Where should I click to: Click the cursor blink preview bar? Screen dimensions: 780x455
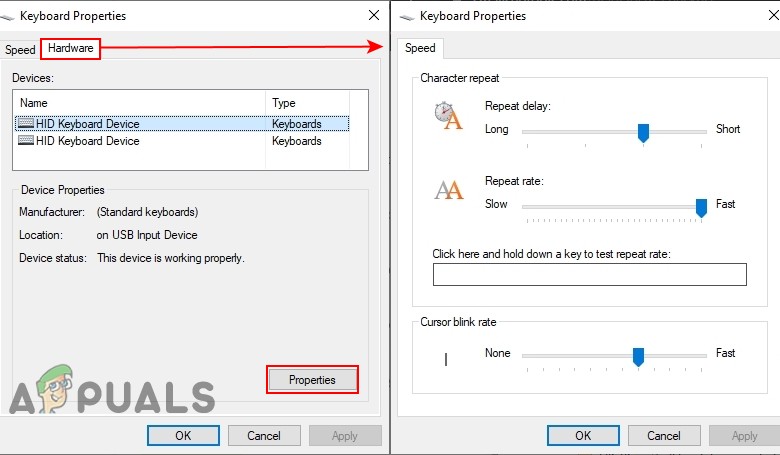(x=446, y=359)
